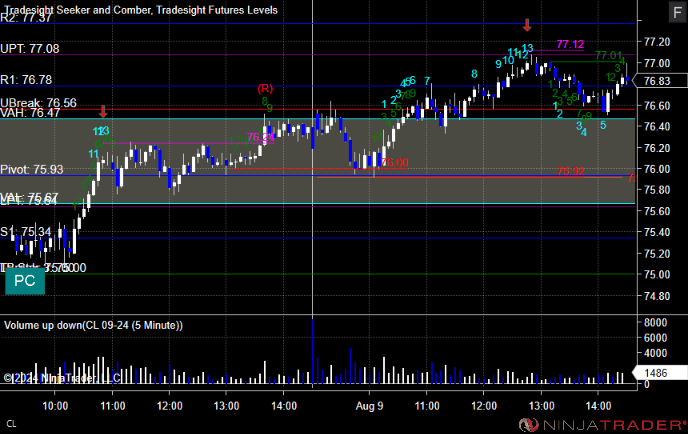Click the cyan 13 count above the high
688x434 pixels.
tap(527, 48)
